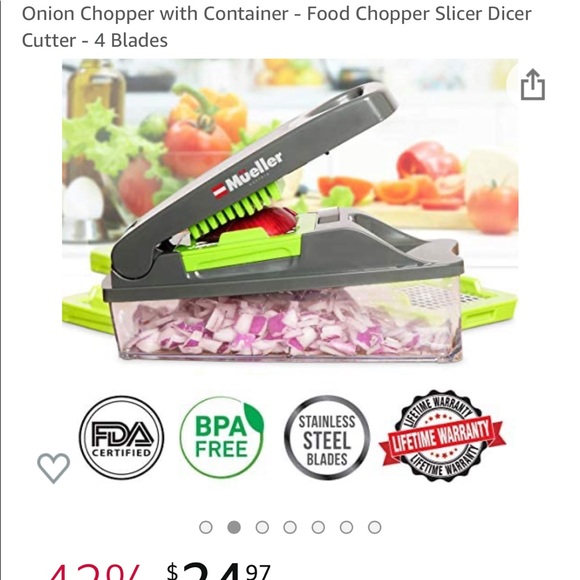580x580 pixels.
Task: Tap the BPA Free badge
Action: pos(222,437)
